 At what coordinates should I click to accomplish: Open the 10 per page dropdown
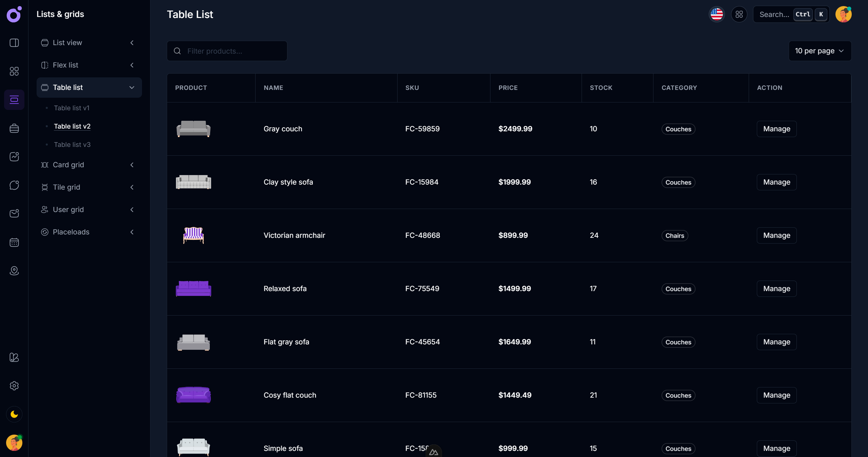pos(820,51)
